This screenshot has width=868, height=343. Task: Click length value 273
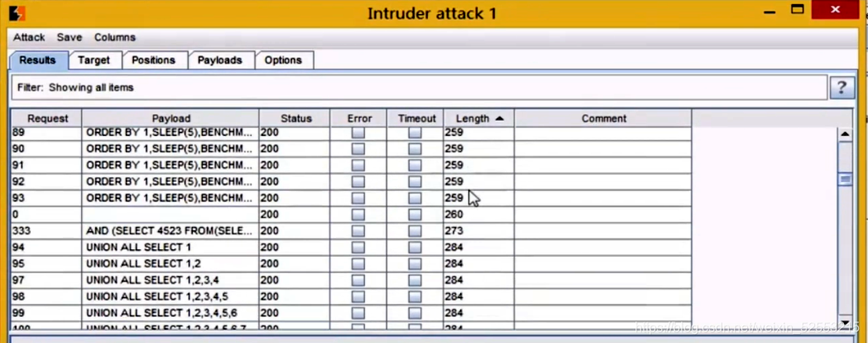point(454,230)
